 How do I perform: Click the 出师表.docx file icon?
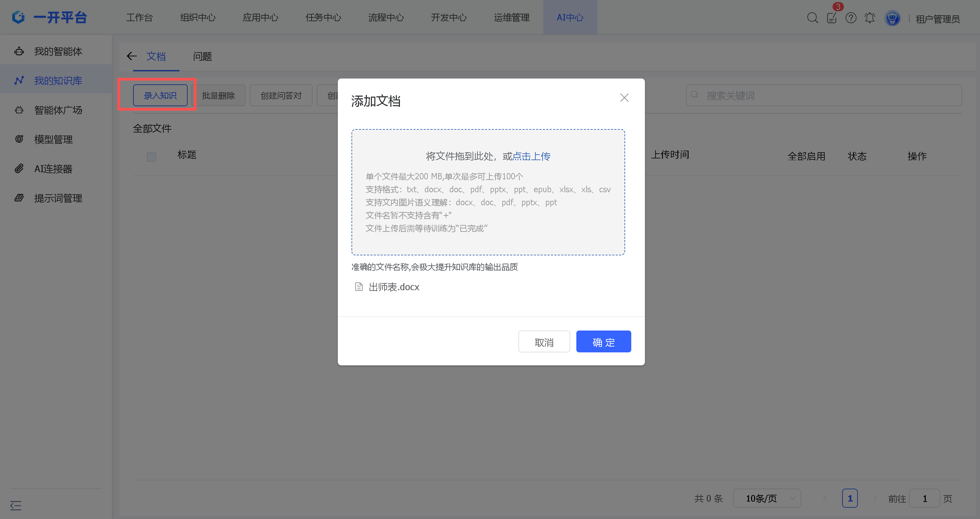pos(359,287)
